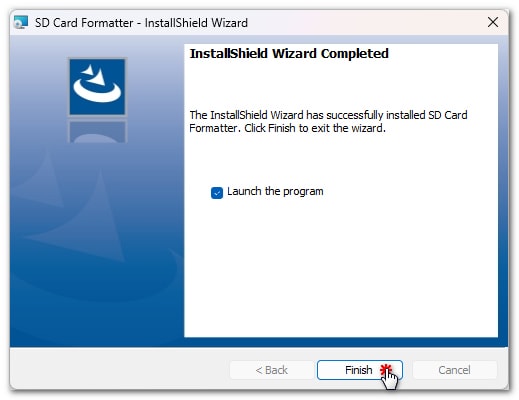The height and width of the screenshot is (400, 519).
Task: Click the title bar text "SD Card Formatter"
Action: (x=84, y=23)
